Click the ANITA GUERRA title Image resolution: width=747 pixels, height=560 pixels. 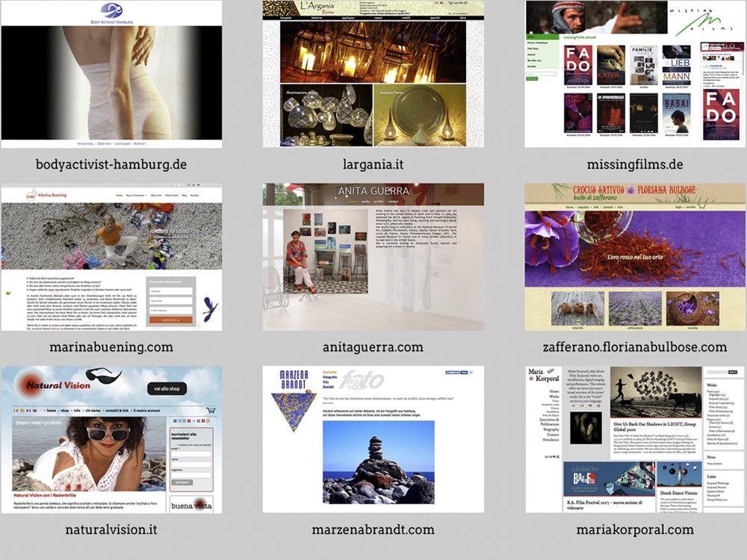tap(373, 191)
